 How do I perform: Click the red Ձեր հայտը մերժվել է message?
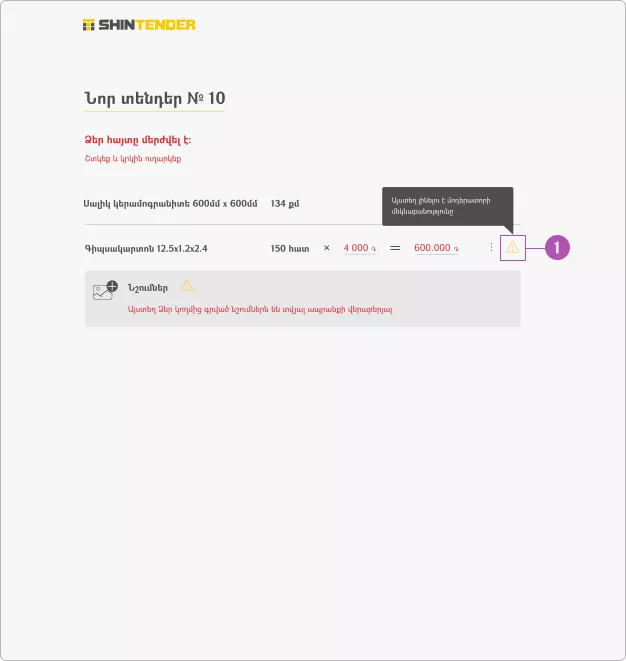[138, 140]
